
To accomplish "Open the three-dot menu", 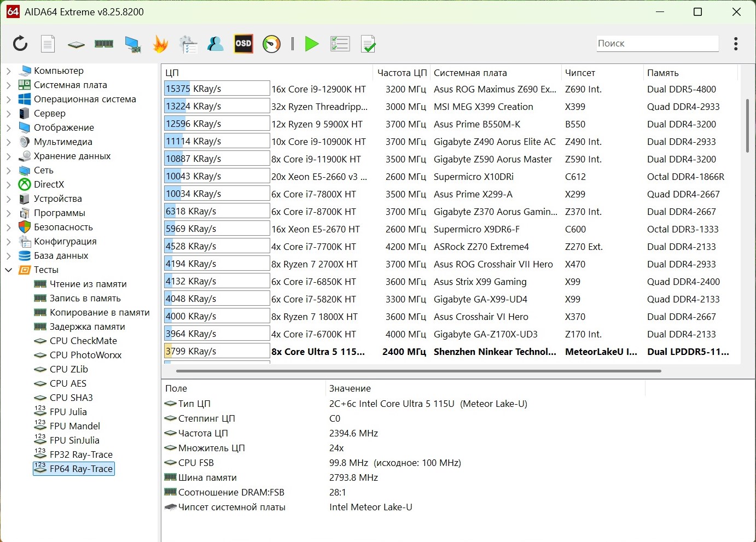I will 736,44.
